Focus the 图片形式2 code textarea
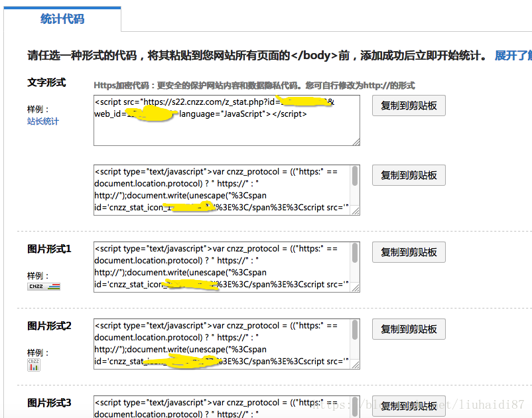Image resolution: width=532 pixels, height=418 pixels. click(227, 344)
